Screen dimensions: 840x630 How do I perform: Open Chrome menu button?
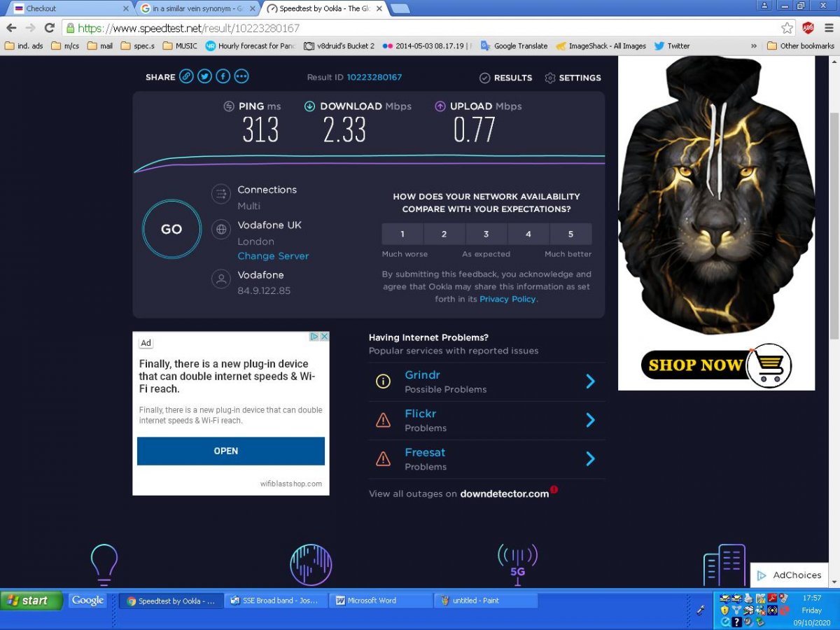click(x=827, y=28)
